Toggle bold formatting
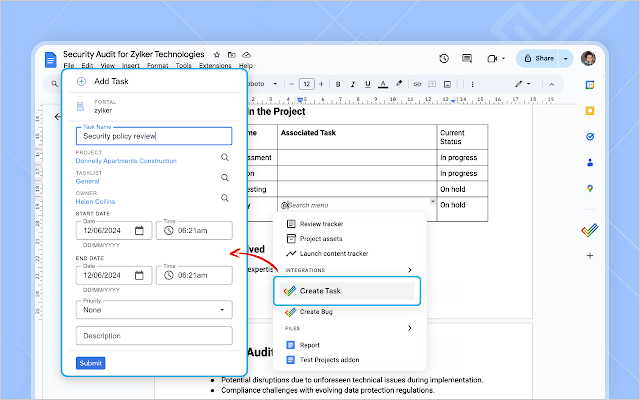 click(338, 84)
